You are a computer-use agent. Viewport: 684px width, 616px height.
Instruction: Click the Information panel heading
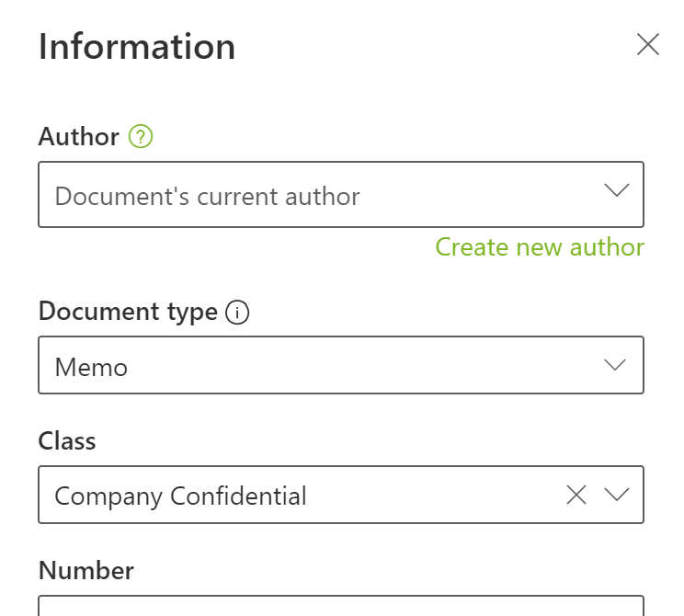(x=137, y=47)
